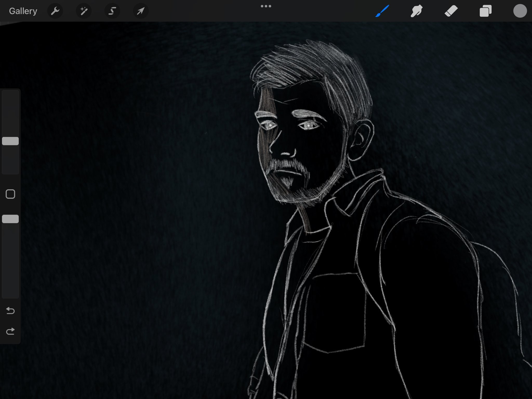Click the brush size slider handle

click(x=10, y=141)
